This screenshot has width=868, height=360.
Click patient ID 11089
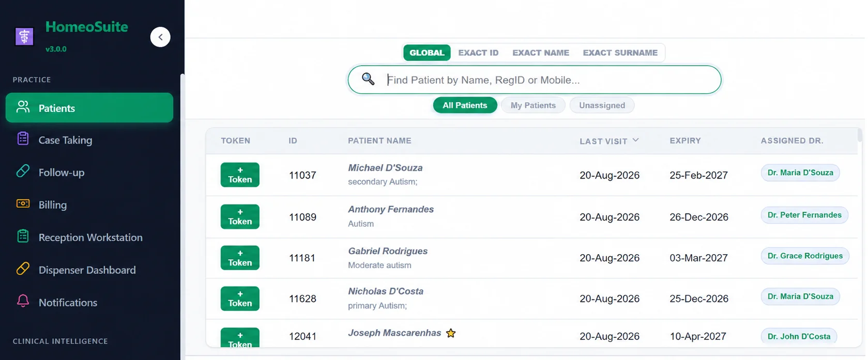302,217
